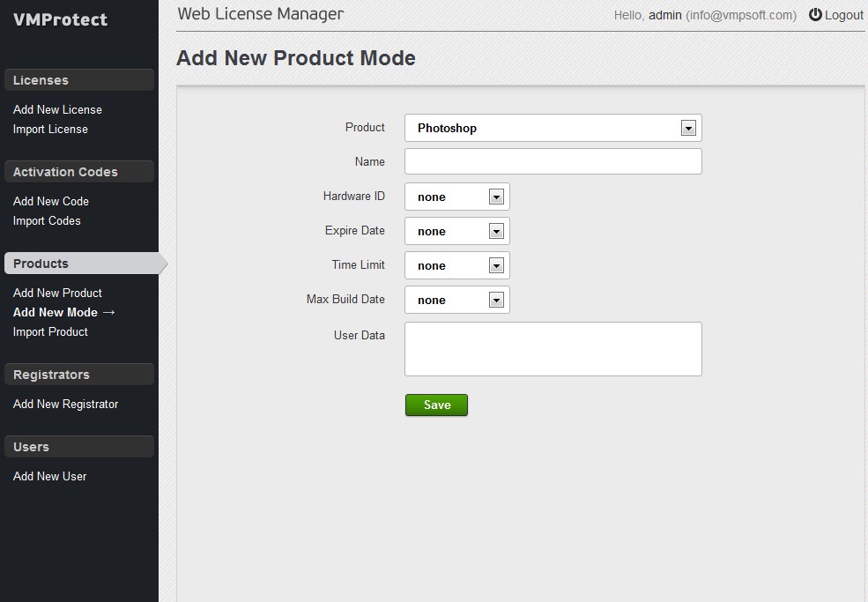Expand the Time Limit dropdown

coord(457,266)
